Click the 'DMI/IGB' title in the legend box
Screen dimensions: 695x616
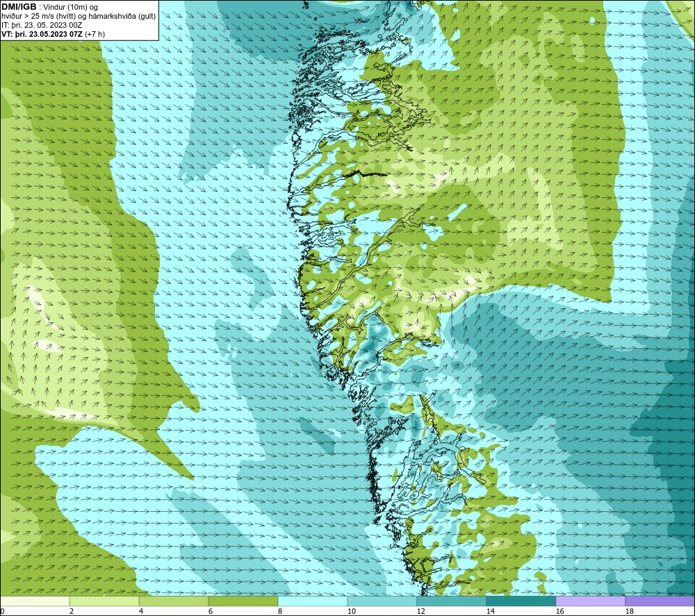(x=19, y=7)
